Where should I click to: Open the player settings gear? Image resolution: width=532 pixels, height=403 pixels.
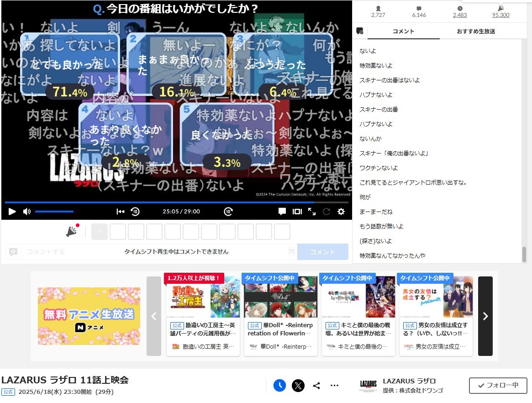[341, 212]
